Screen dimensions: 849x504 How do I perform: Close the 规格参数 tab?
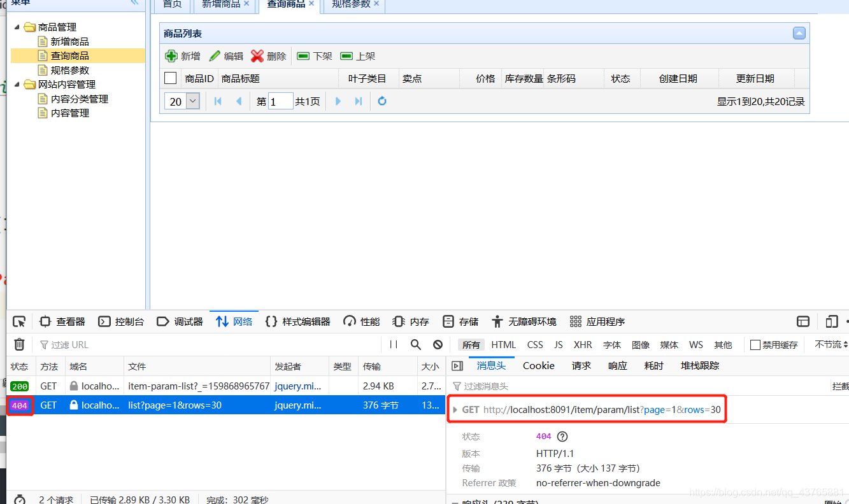pos(376,4)
